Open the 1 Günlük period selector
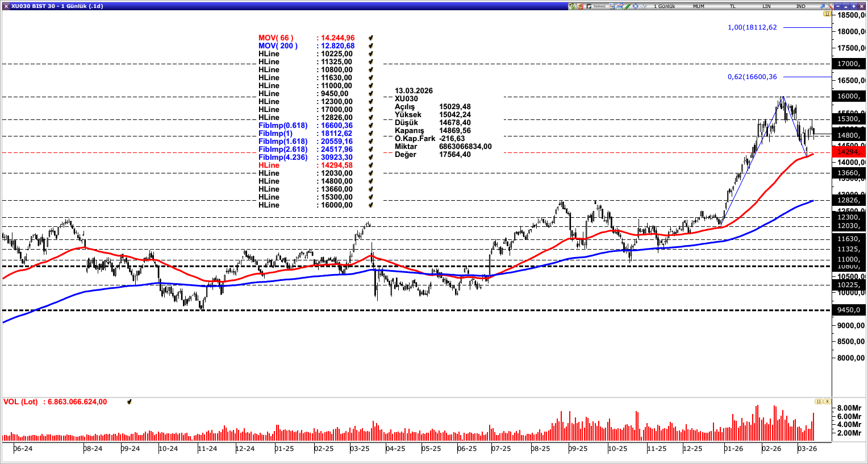 tap(665, 6)
